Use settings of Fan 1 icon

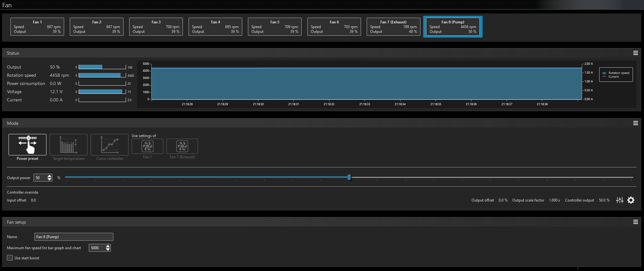(x=147, y=146)
